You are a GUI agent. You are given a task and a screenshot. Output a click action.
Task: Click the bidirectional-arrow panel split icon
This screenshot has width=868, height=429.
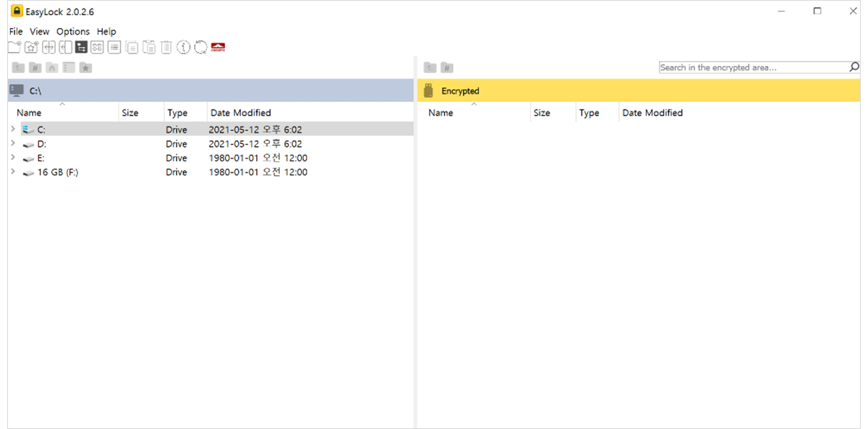(x=48, y=47)
